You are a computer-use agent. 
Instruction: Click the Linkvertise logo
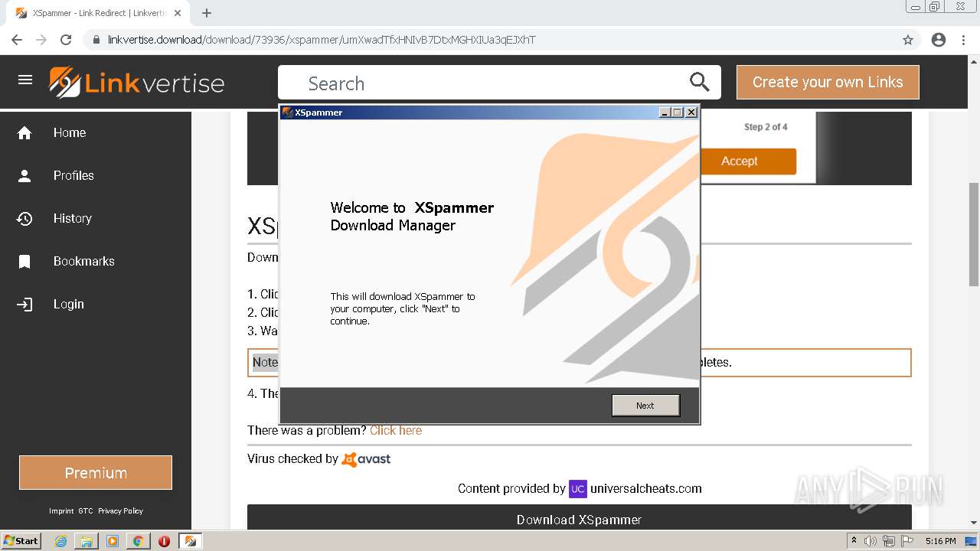[x=136, y=83]
